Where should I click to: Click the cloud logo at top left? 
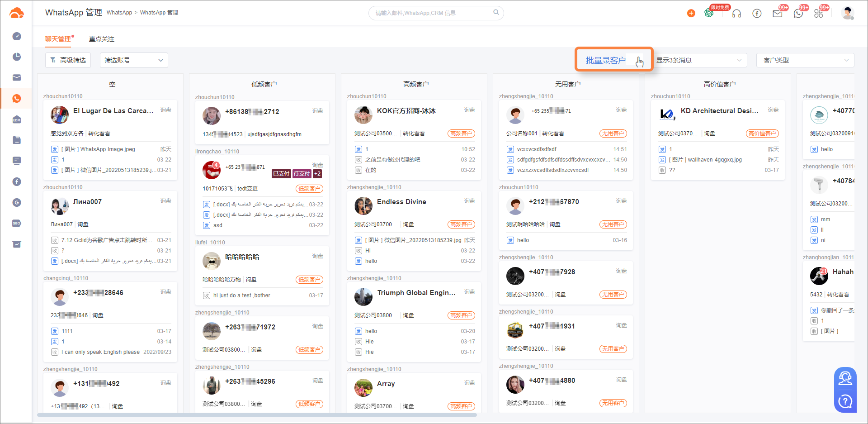[16, 13]
